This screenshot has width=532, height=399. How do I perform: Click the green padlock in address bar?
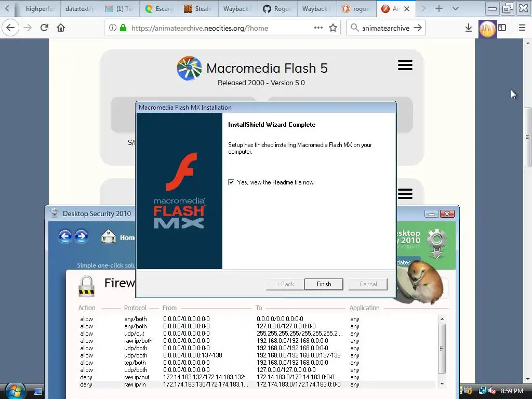pyautogui.click(x=123, y=28)
